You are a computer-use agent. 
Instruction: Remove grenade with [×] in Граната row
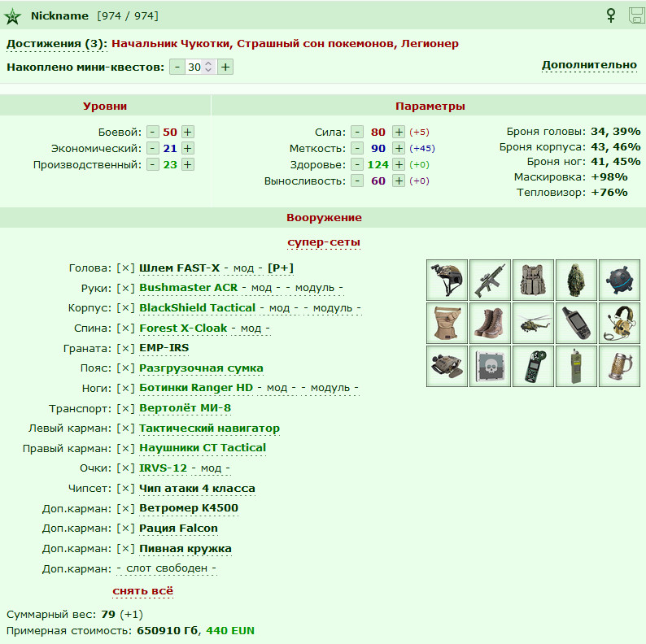125,348
